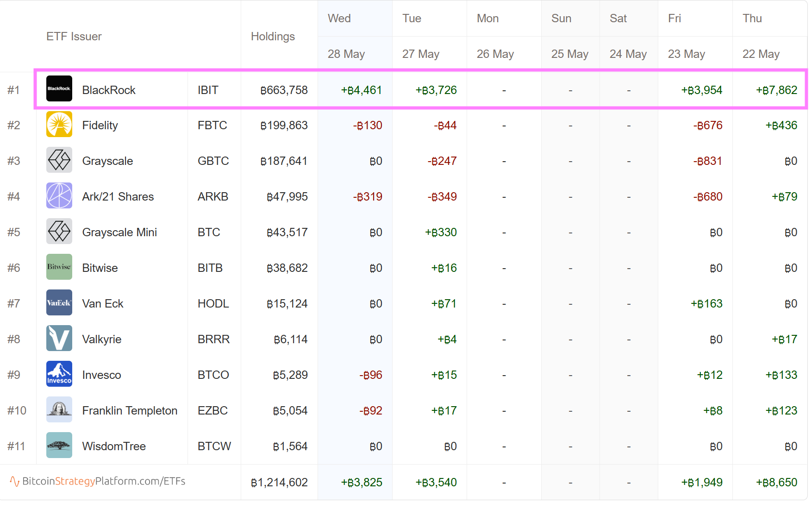Viewport: 812px width, 509px height.
Task: Click total 23 May flow +₿1,949
Action: [702, 483]
